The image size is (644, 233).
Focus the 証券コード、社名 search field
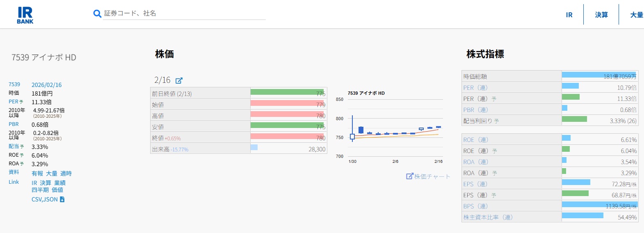(x=184, y=14)
